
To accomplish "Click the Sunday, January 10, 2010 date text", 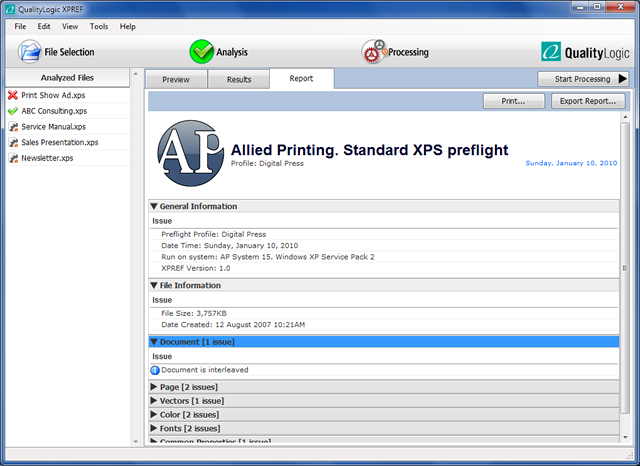I will 571,163.
